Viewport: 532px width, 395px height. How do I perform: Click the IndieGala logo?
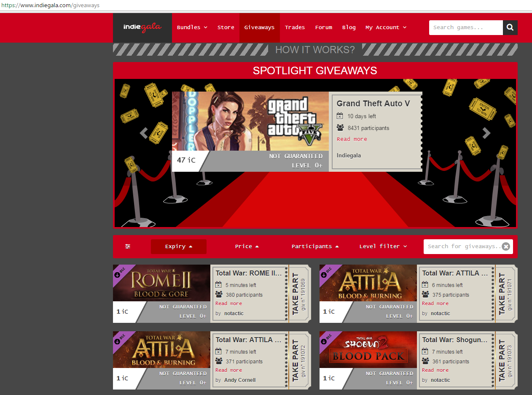pos(142,27)
